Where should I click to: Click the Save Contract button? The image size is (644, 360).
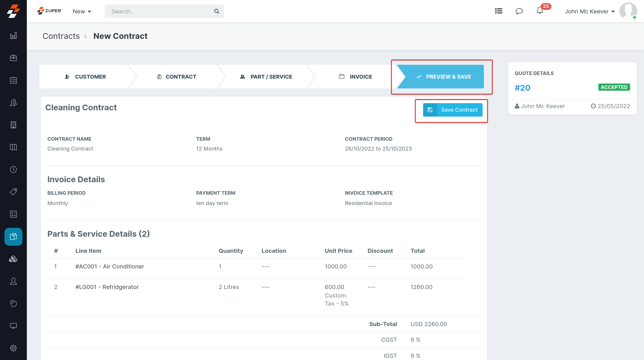453,110
